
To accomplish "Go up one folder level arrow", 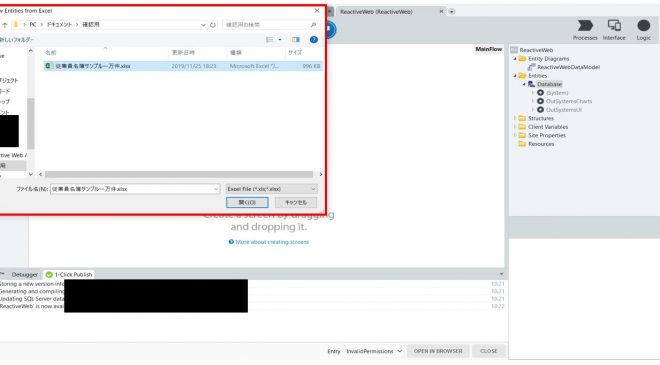I will click(x=5, y=25).
